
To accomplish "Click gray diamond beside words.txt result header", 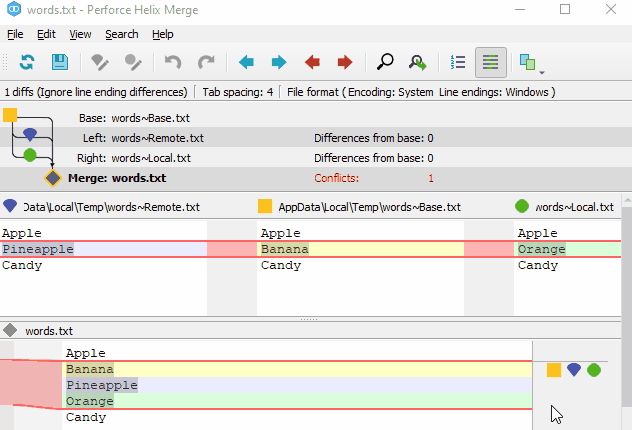I will tap(10, 330).
